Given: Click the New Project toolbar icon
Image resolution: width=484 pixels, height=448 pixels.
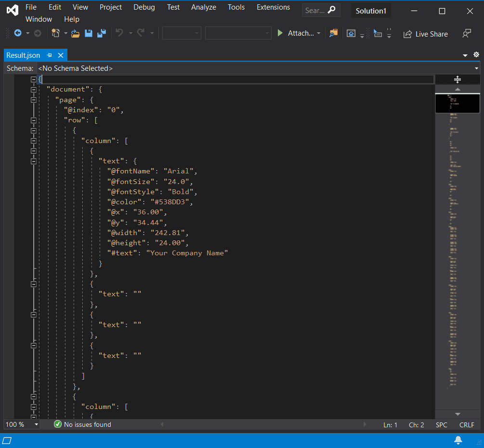Looking at the screenshot, I should (56, 33).
